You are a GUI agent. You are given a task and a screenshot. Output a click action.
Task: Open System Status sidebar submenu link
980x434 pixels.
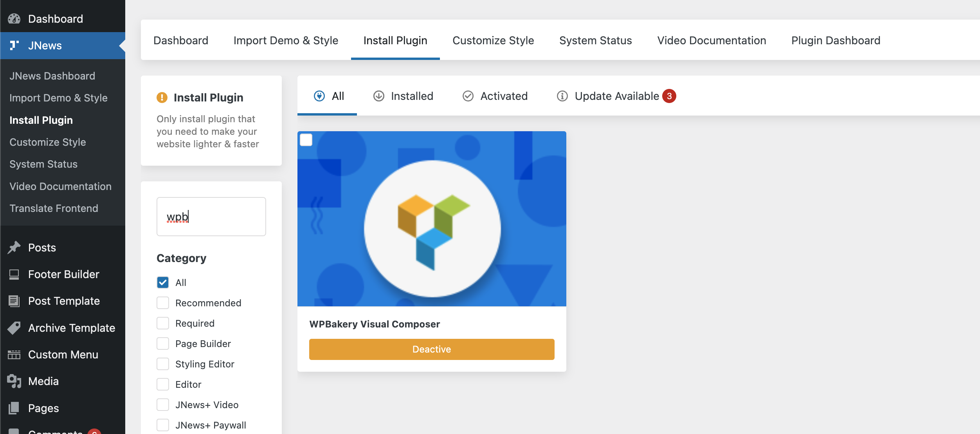(x=43, y=164)
